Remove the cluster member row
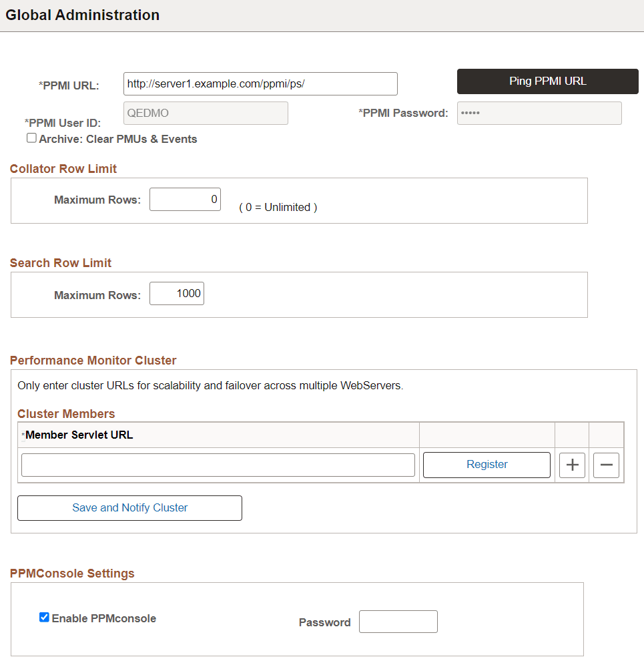The height and width of the screenshot is (663, 644). (606, 465)
